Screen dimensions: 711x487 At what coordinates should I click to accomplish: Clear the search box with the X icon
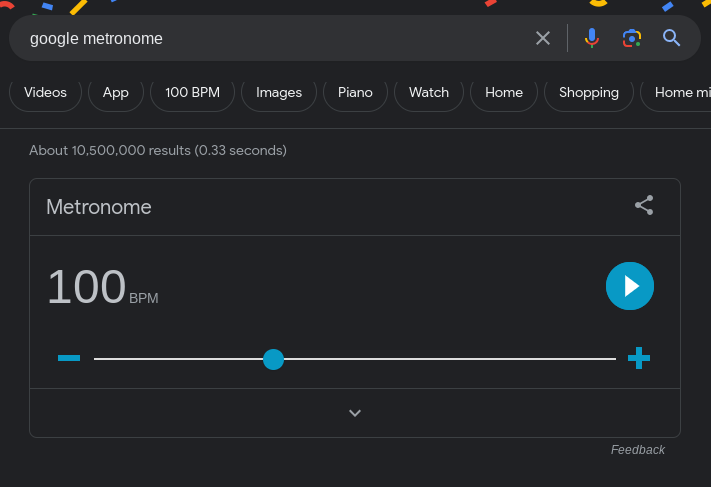[543, 38]
